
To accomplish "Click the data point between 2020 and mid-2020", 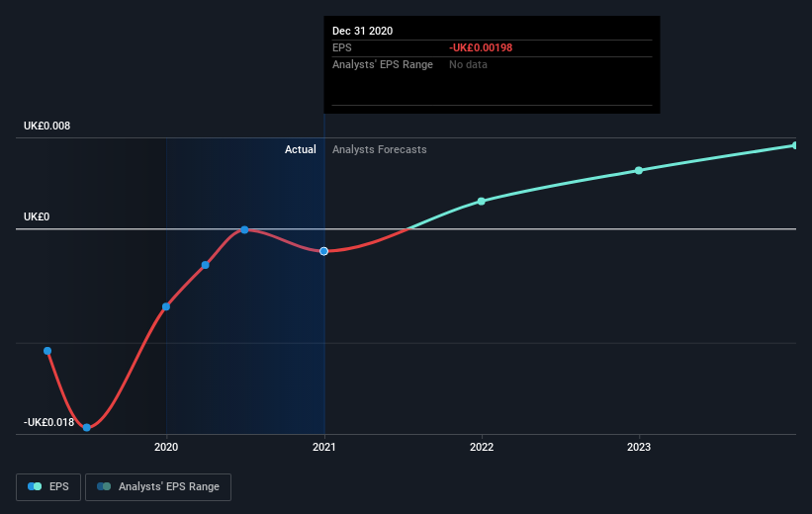I will 206,265.
